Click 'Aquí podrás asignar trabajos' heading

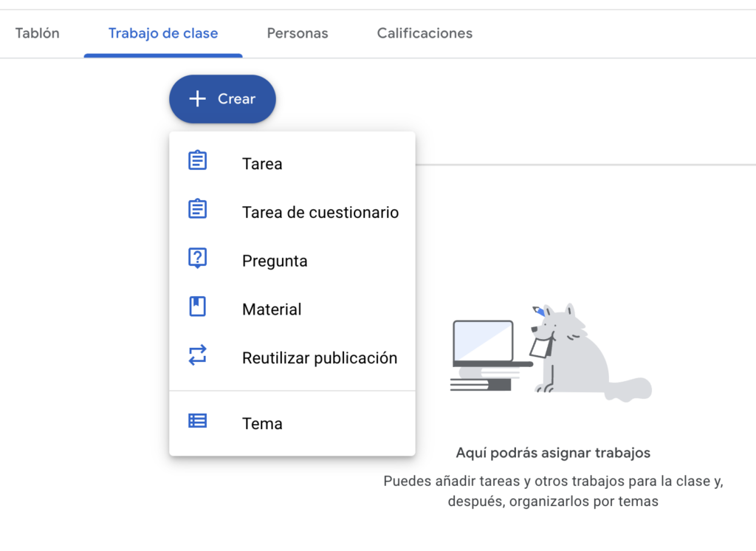(553, 453)
